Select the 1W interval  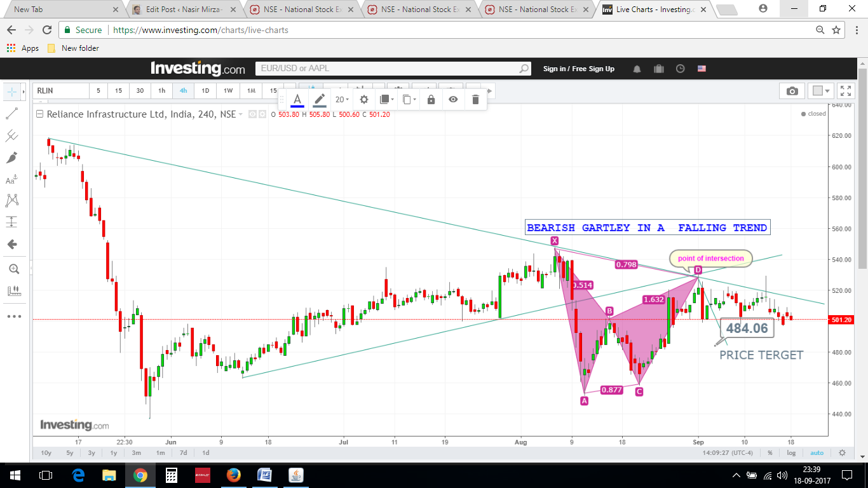pyautogui.click(x=228, y=91)
